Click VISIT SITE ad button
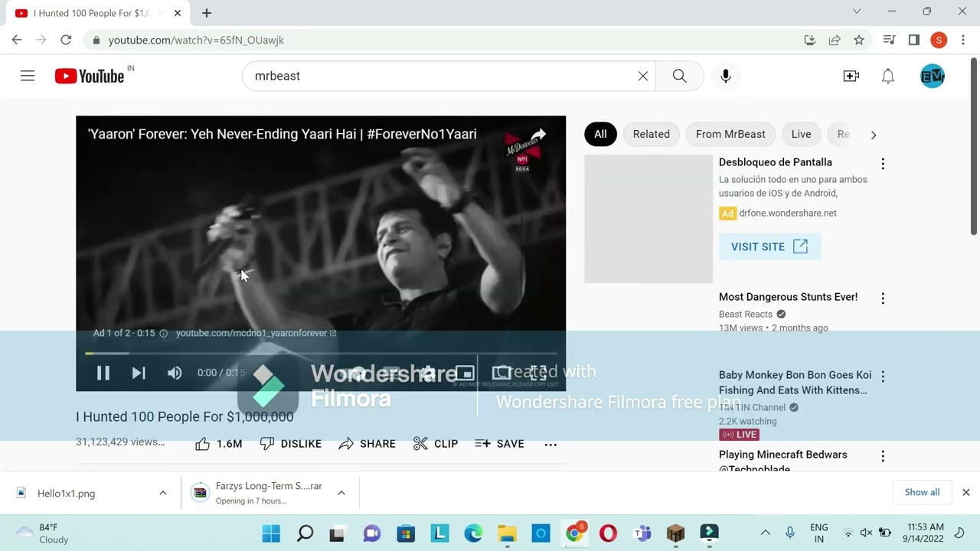980x551 pixels. click(769, 246)
